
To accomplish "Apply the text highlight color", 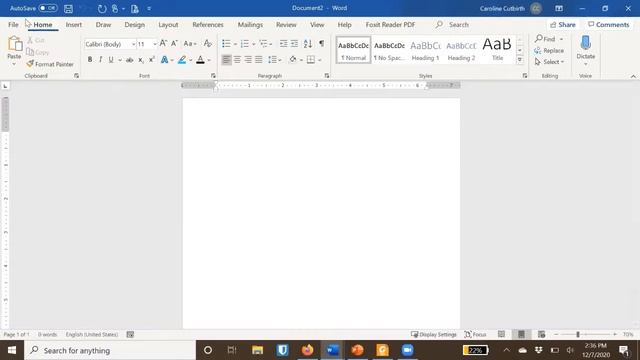I will click(182, 60).
